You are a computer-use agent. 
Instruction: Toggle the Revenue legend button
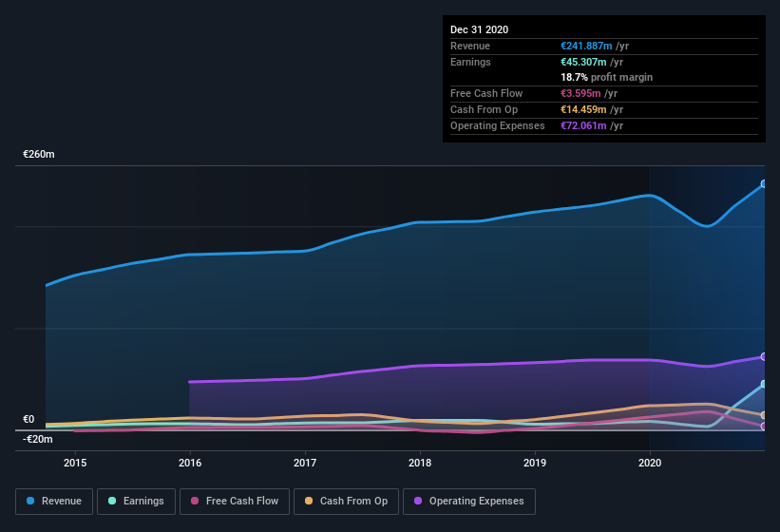53,501
